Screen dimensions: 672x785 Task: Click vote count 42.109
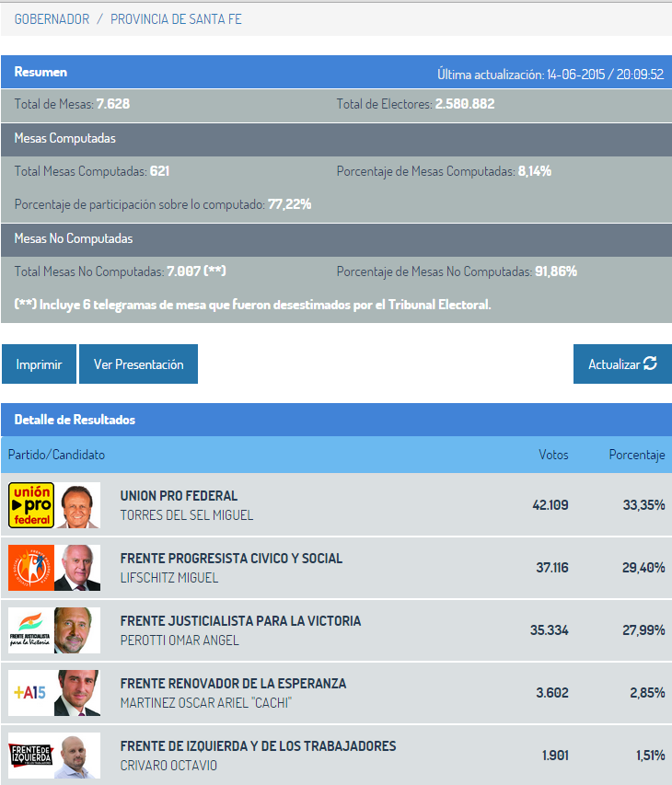tap(550, 504)
